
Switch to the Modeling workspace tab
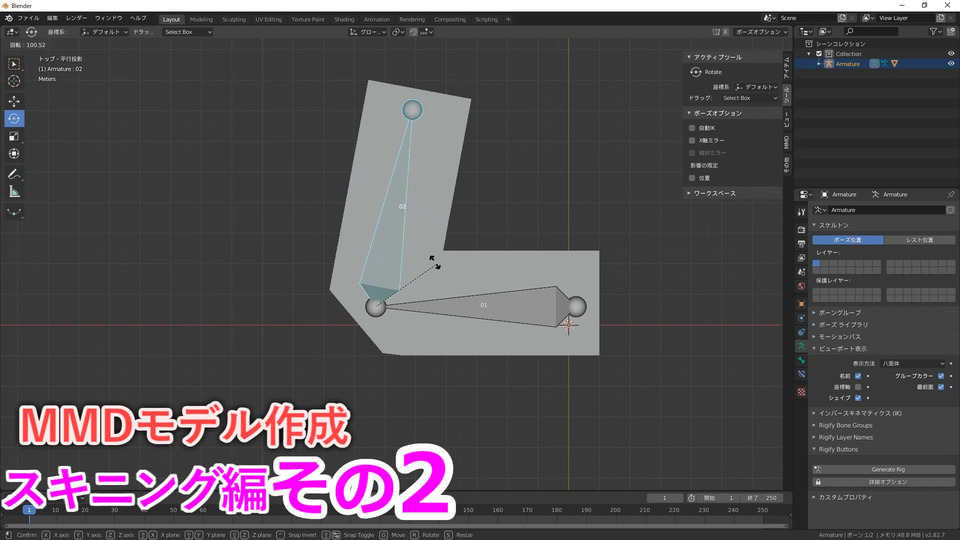coord(201,20)
